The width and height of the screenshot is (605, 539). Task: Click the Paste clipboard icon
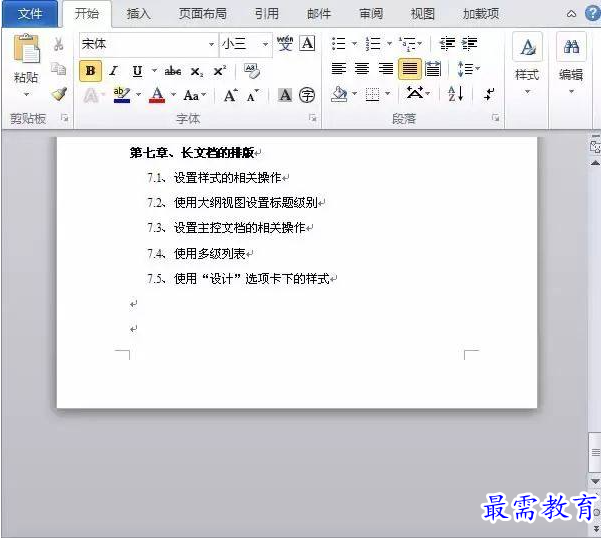pos(26,48)
